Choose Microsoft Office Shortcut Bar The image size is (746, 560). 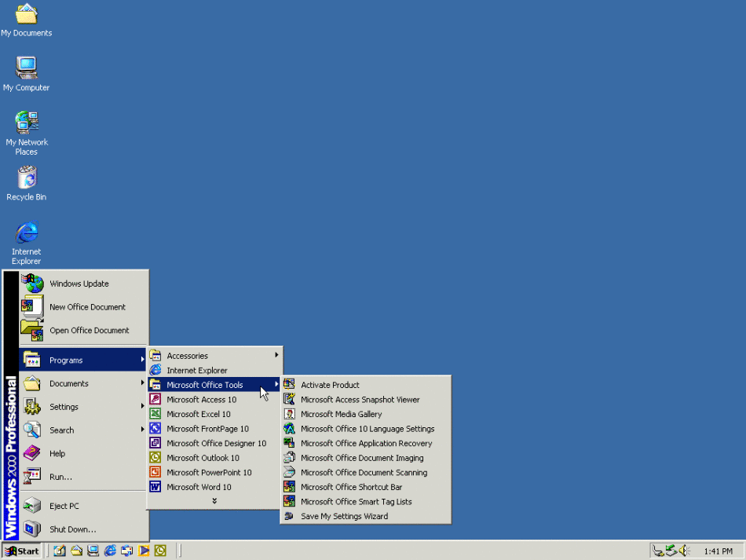pos(351,487)
